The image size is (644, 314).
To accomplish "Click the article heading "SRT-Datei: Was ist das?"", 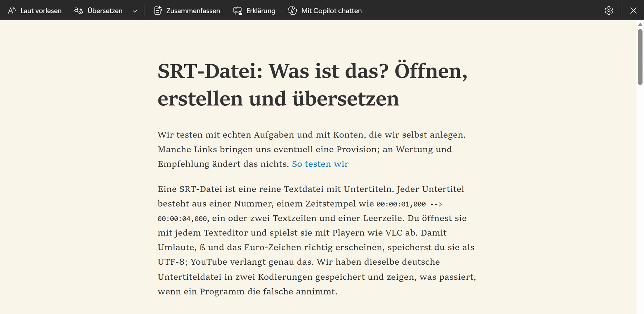I will coord(273,71).
